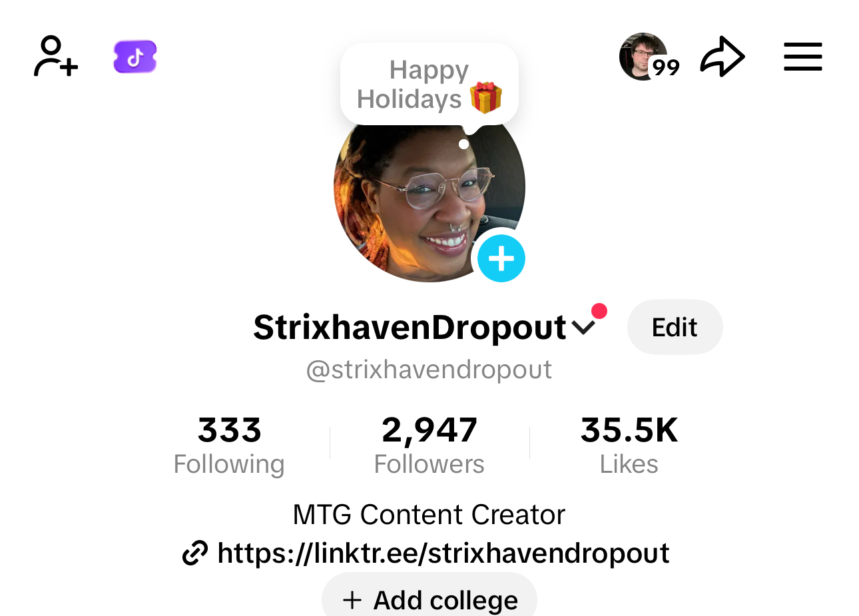Screen dimensions: 859x616
Task: Tap the MTG Content Creator bio
Action: click(x=429, y=515)
